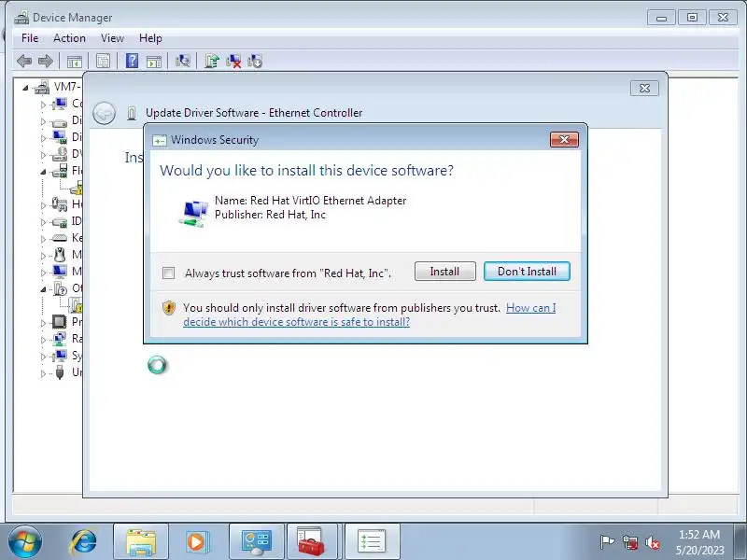This screenshot has height=560, width=747.
Task: Expand the DV (DVD drives) tree node
Action: tap(43, 155)
